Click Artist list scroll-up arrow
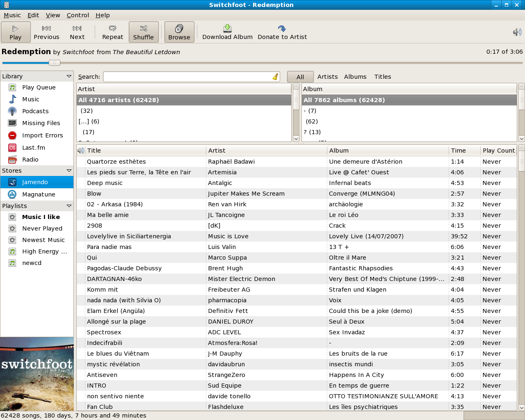The height and width of the screenshot is (420, 525). coord(296,87)
